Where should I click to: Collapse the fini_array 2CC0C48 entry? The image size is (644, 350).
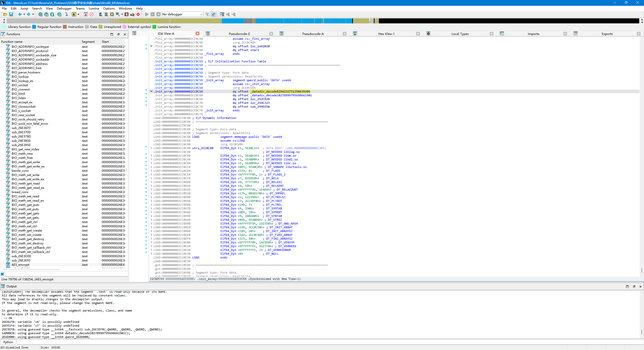coord(151,46)
